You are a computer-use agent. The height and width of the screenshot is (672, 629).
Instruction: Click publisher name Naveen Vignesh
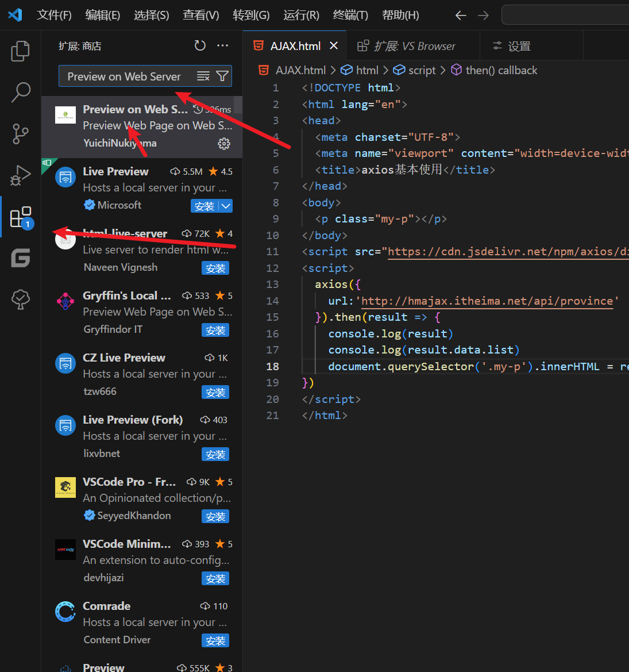pyautogui.click(x=121, y=267)
